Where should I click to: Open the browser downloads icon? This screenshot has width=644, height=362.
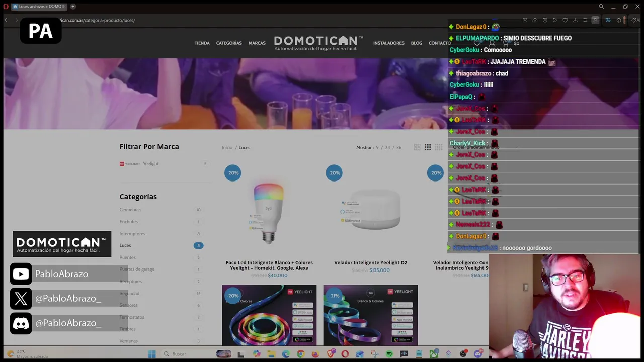coord(575,20)
